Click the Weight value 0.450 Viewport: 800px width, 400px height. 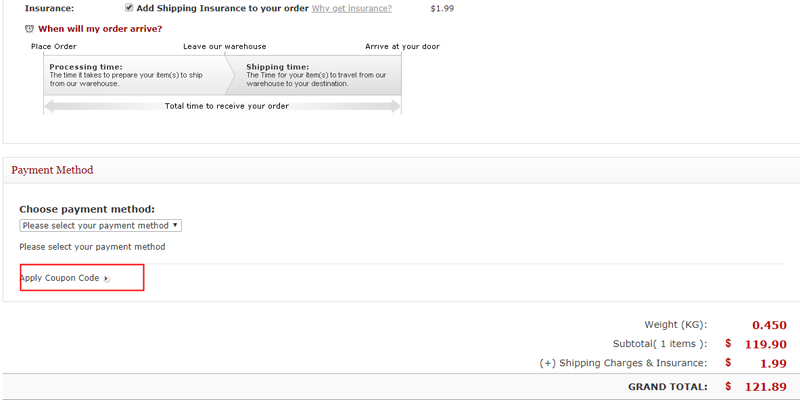point(768,325)
